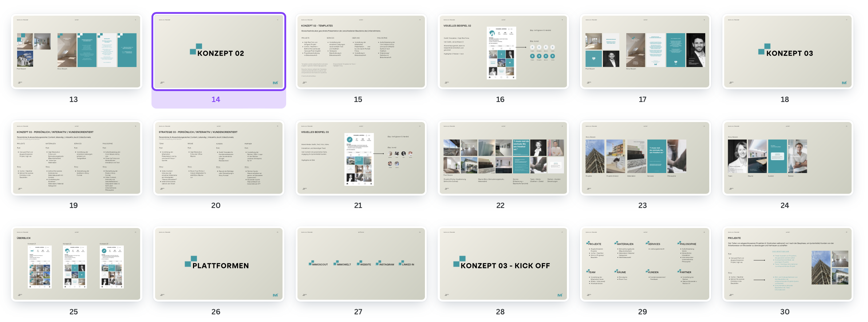This screenshot has width=868, height=322.
Task: Select slide 13 thumbnail with photo collage
Action: coord(76,51)
